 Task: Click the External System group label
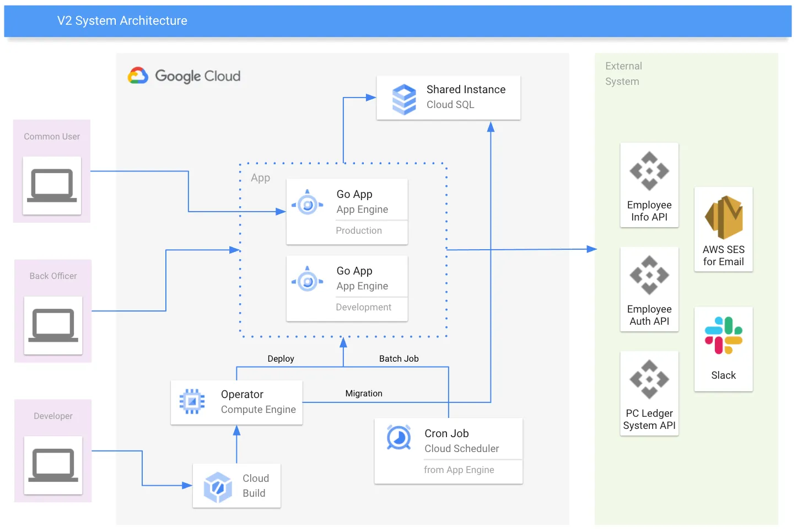click(x=623, y=74)
